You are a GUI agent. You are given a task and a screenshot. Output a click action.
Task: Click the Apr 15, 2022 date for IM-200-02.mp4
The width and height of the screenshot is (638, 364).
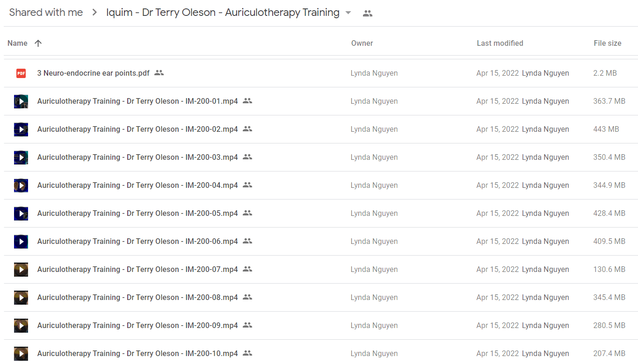pyautogui.click(x=498, y=129)
